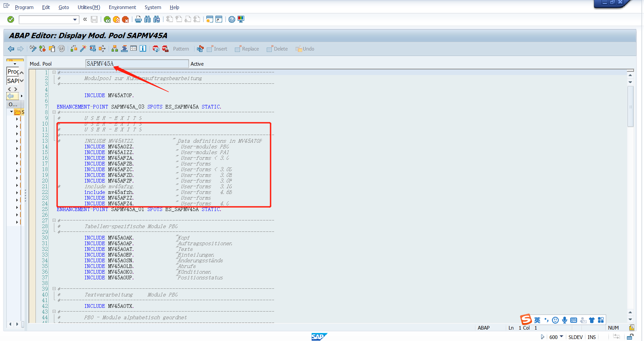This screenshot has height=341, width=644.
Task: Open Find using the binoculars icon
Action: point(147,19)
